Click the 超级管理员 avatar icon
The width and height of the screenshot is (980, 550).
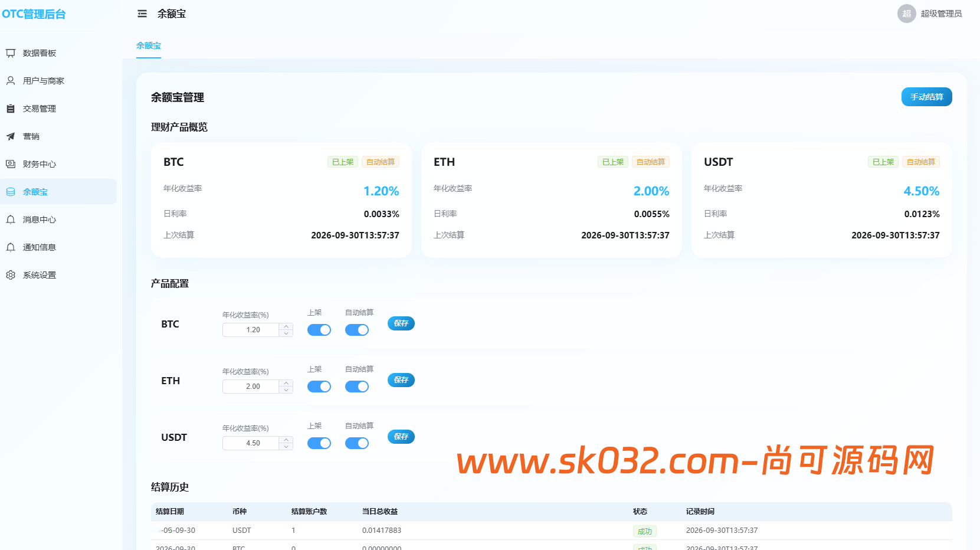click(x=907, y=14)
